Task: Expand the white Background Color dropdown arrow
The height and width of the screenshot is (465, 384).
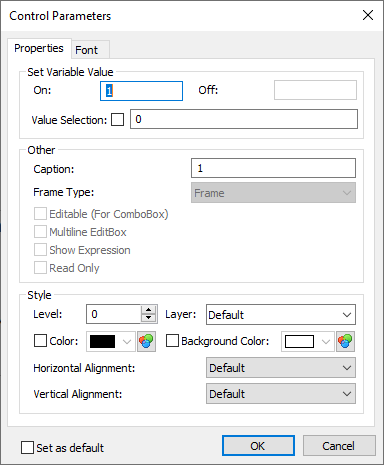Action: coord(326,342)
